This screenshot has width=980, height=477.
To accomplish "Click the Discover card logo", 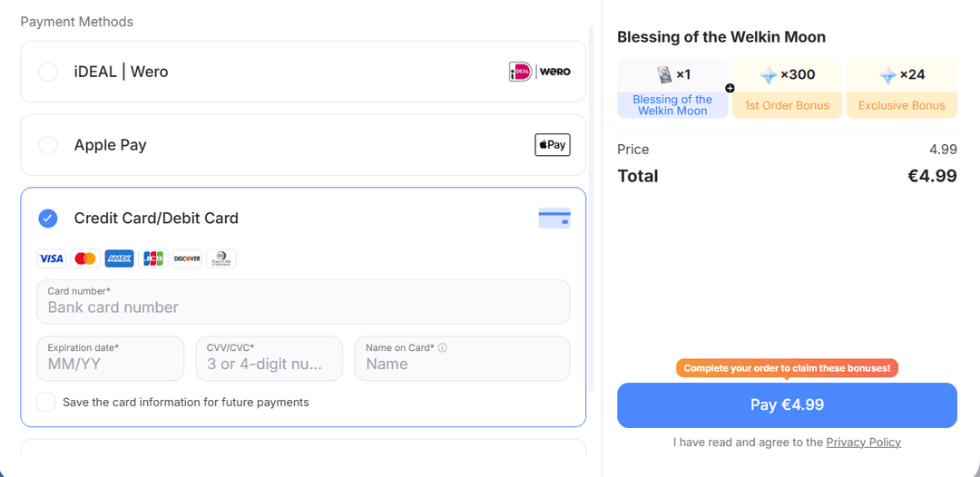I will [x=187, y=258].
